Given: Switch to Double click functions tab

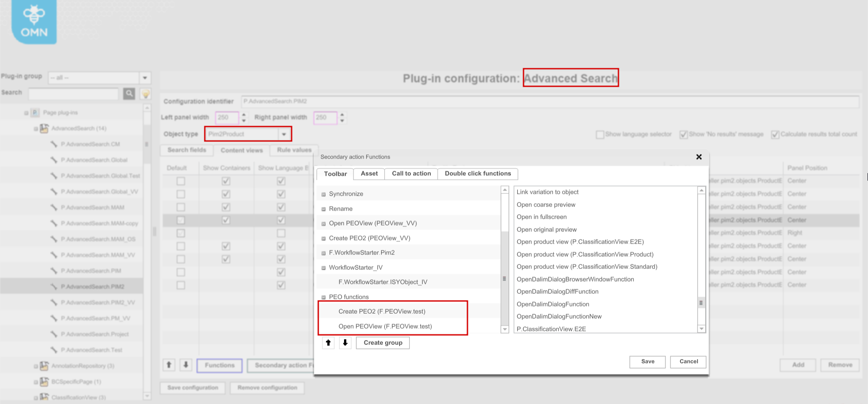Looking at the screenshot, I should [478, 174].
